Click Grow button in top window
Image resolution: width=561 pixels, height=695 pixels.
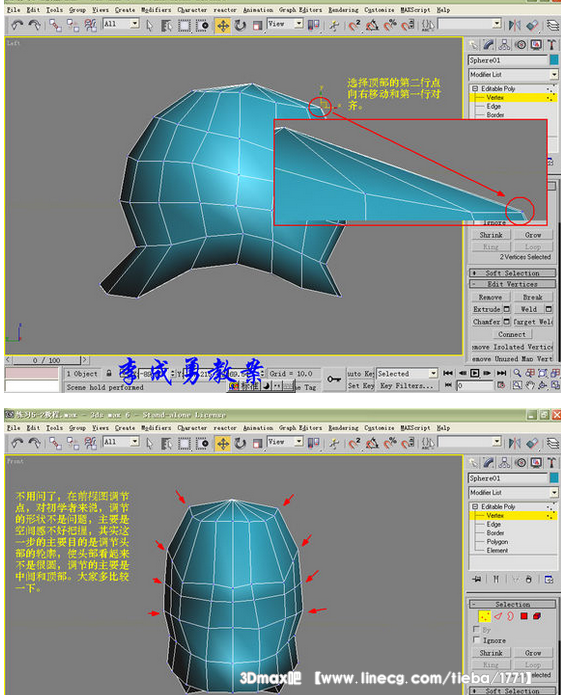click(533, 235)
